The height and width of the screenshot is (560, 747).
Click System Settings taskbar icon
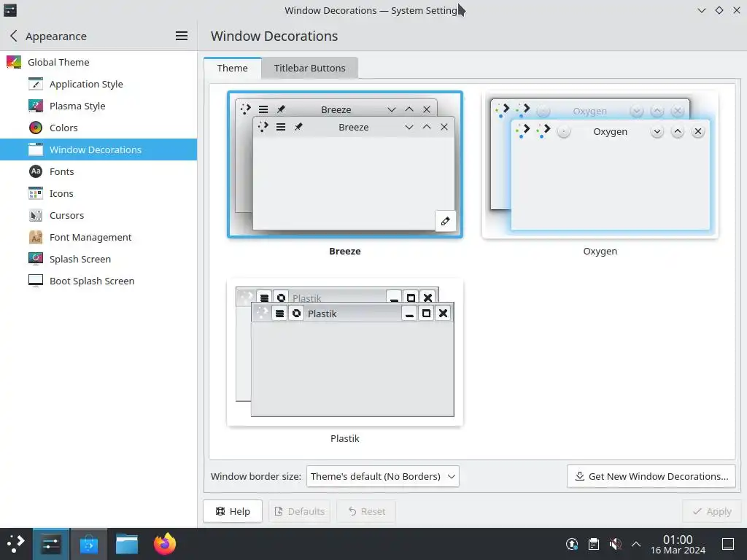coord(50,544)
